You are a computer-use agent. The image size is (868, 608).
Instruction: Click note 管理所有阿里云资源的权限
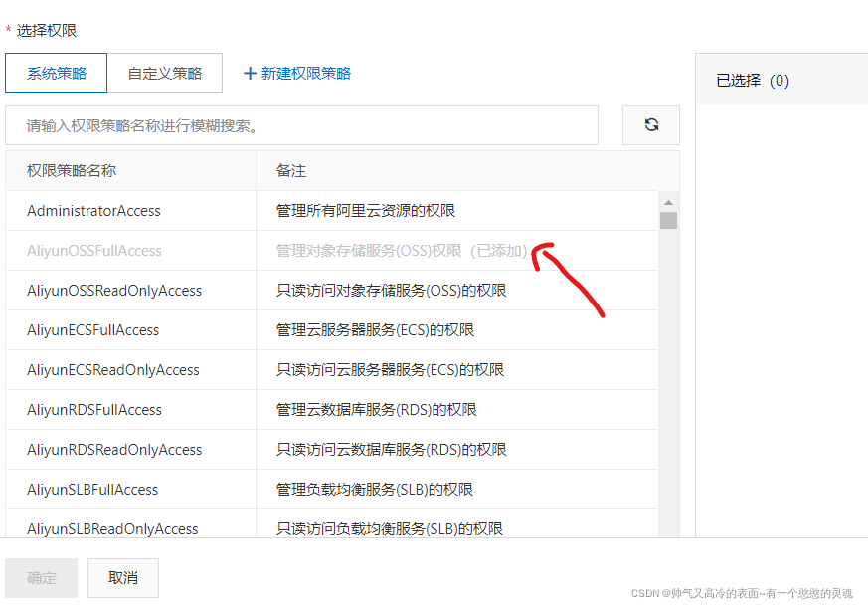(365, 211)
